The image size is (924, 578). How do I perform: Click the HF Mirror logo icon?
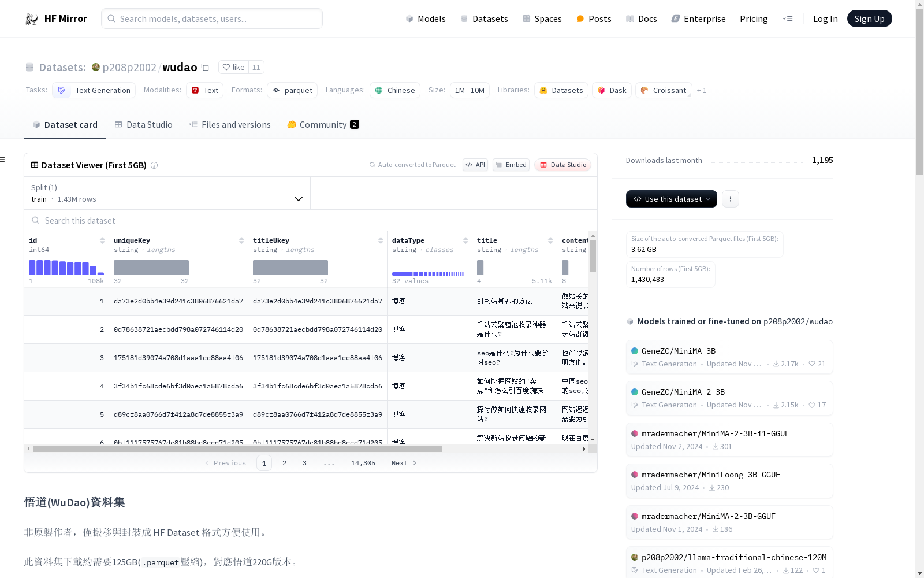(x=31, y=19)
